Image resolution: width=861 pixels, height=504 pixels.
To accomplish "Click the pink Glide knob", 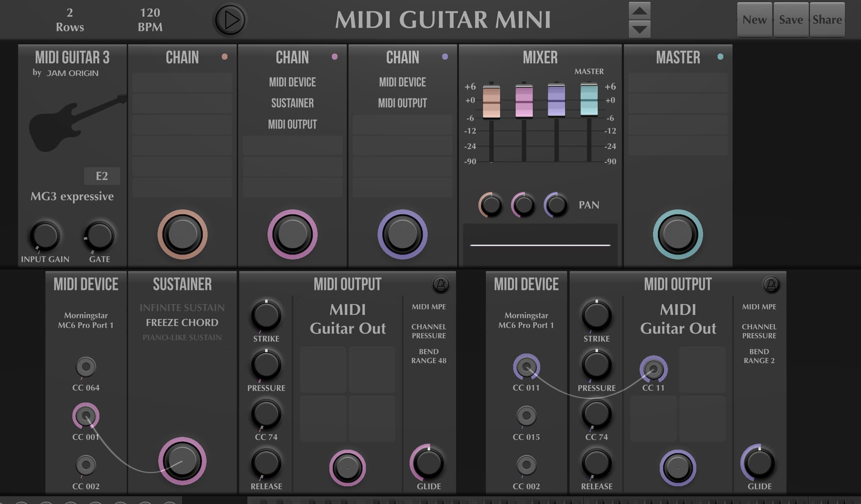I will coord(428,463).
